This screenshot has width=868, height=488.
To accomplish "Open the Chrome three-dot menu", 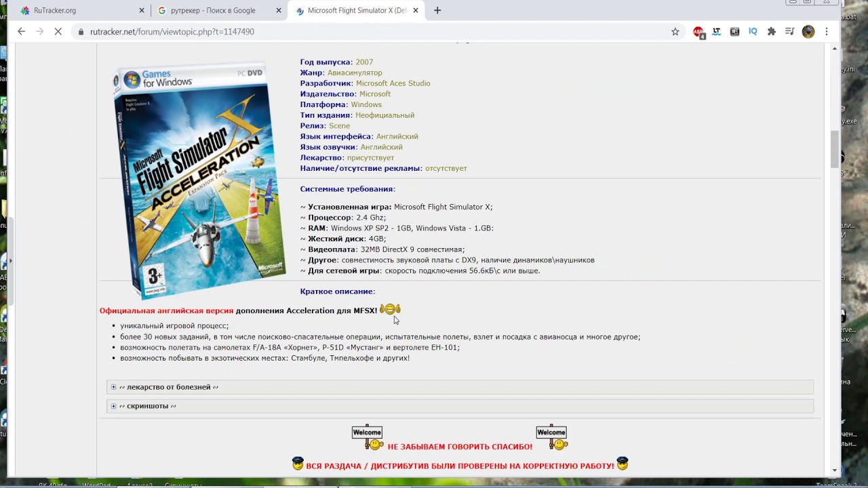I will [x=827, y=31].
